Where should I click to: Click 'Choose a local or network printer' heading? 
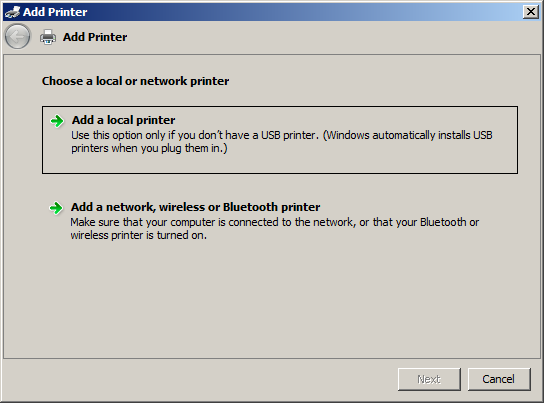pos(135,81)
